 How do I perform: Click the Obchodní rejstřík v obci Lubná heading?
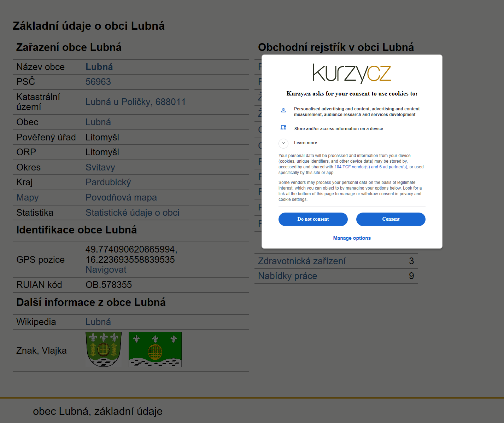(x=336, y=47)
